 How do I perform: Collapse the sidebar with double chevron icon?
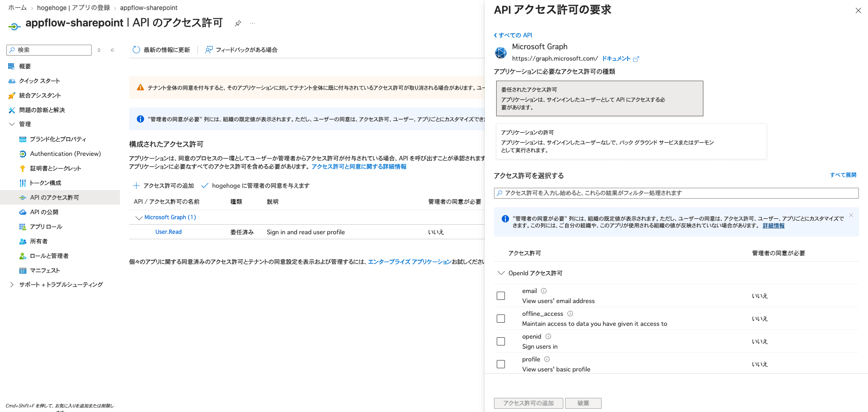coord(112,50)
